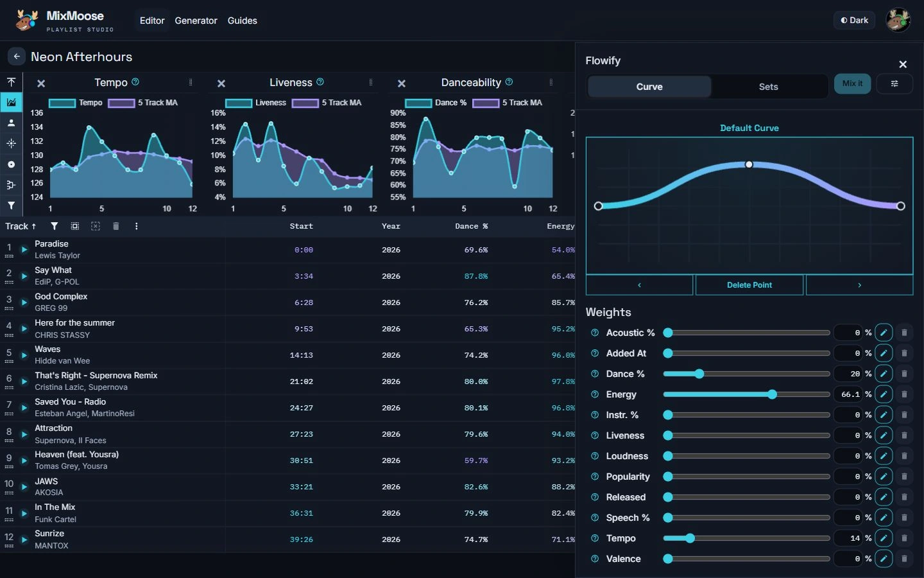Screen dimensions: 924x578
Task: Open help icon next to Liveness chart title
Action: [320, 82]
